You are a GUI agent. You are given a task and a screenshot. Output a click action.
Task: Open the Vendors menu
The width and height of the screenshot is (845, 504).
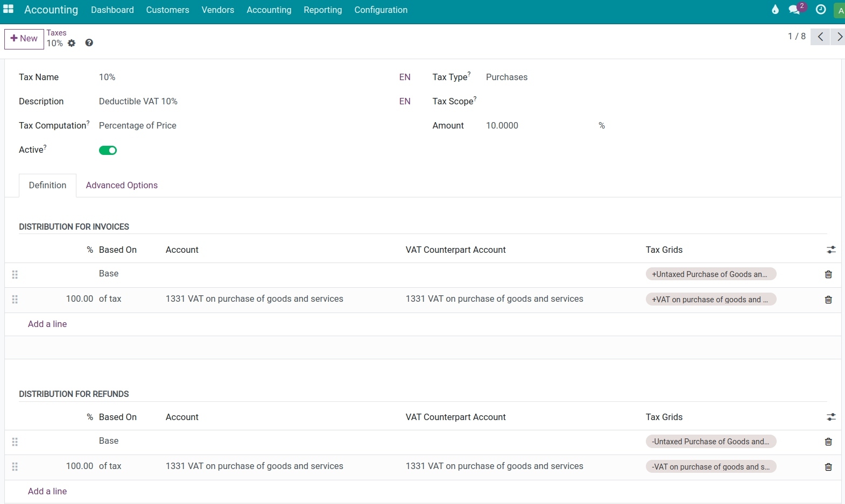[217, 10]
